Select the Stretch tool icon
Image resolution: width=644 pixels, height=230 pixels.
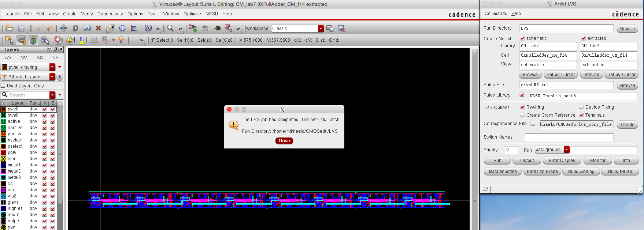[87, 28]
